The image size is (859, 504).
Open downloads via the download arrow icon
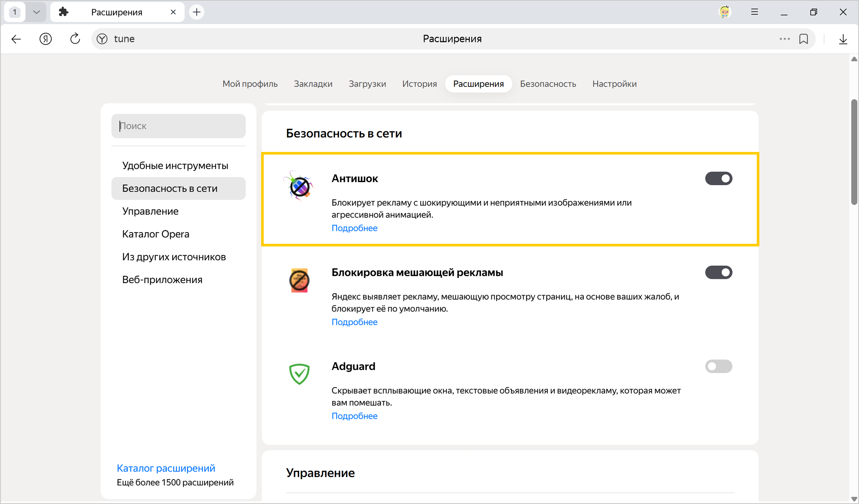coord(843,39)
